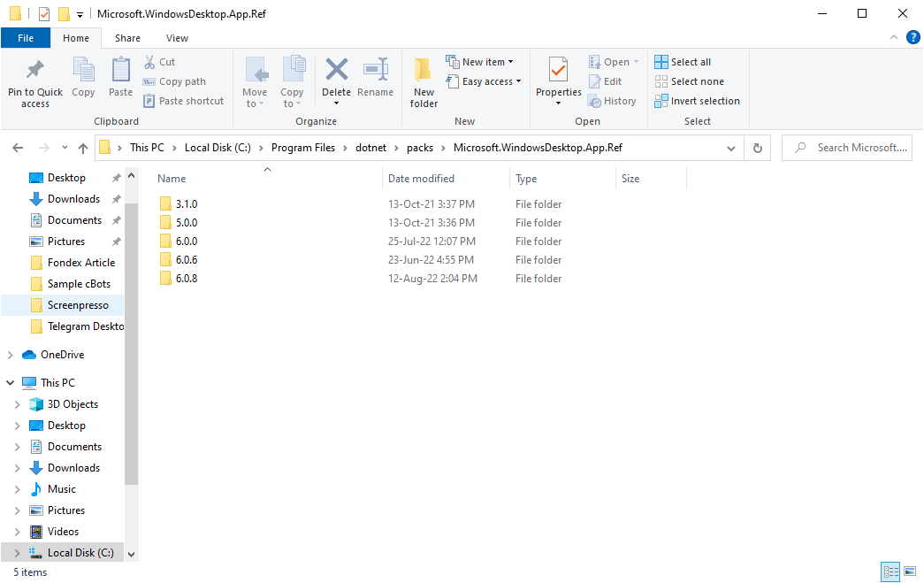Refresh the current folder
The image size is (924, 583).
pos(758,148)
